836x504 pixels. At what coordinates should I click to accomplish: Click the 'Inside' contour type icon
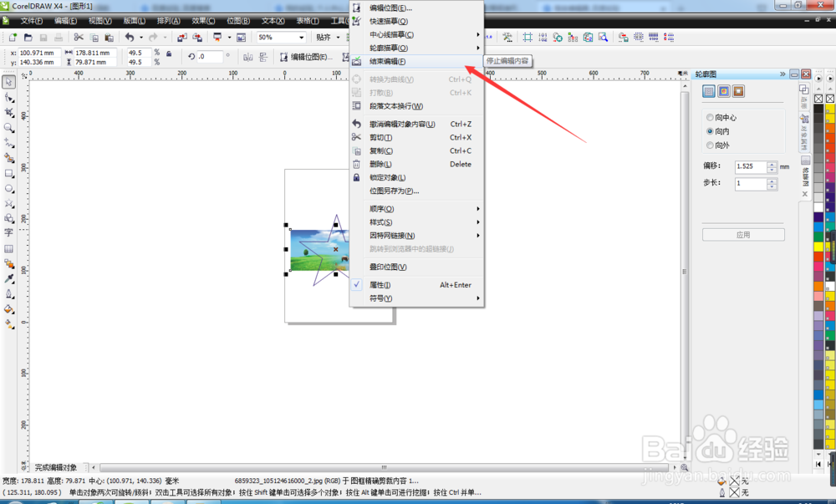coord(723,92)
